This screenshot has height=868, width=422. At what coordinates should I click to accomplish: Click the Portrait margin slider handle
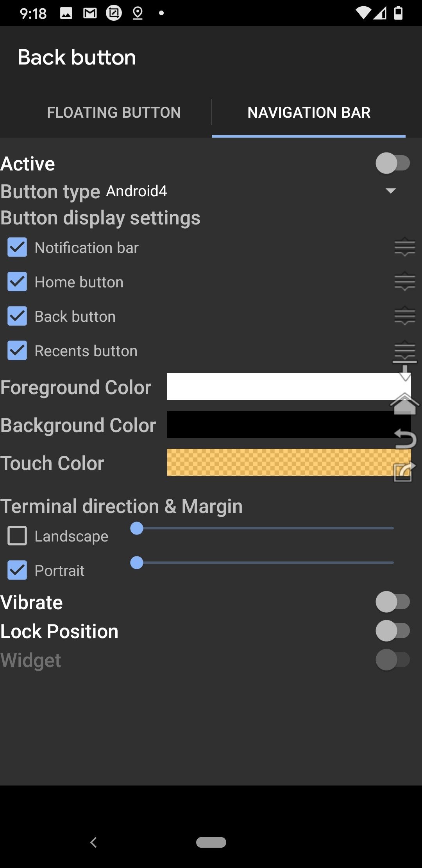pyautogui.click(x=137, y=563)
